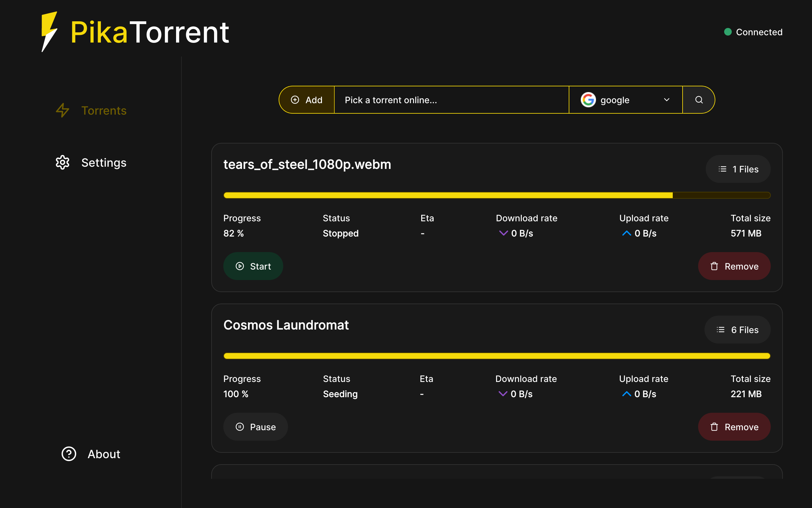812x508 pixels.
Task: Click the Google logo in engine selector
Action: pos(588,100)
